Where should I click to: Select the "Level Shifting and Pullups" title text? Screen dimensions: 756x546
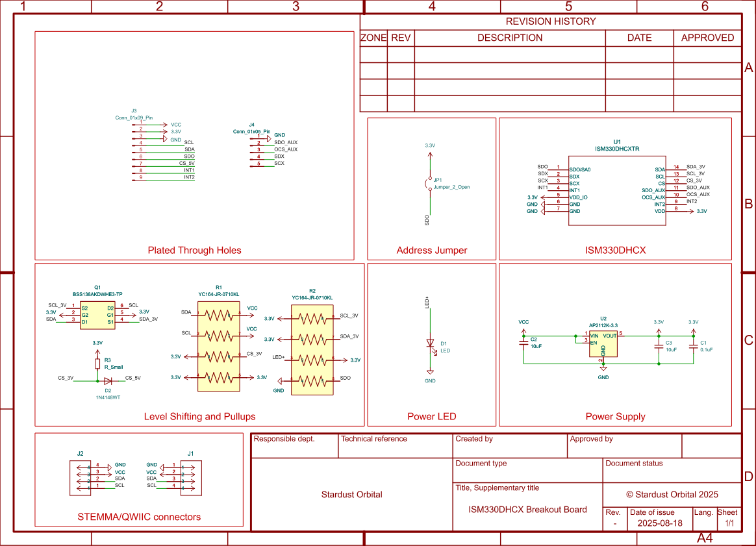[199, 416]
